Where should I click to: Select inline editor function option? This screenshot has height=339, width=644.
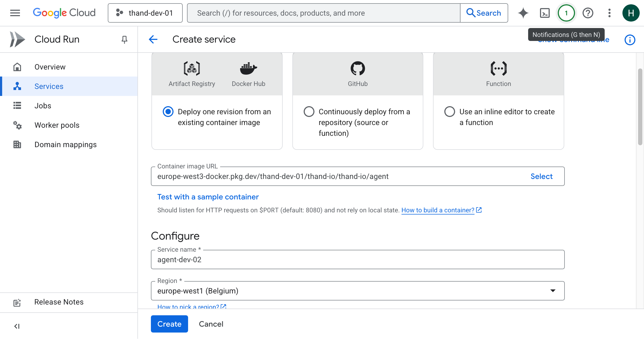click(x=449, y=112)
